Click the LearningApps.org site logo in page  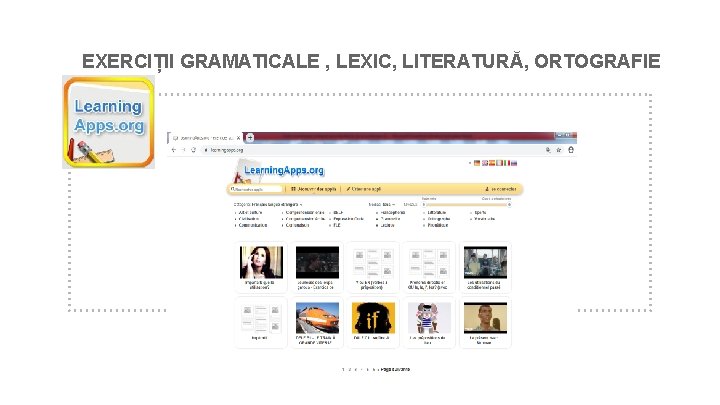(279, 171)
